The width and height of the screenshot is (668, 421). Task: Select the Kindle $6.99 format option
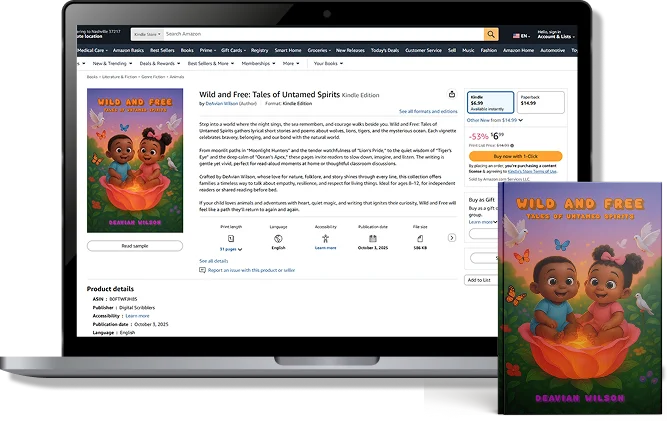tap(490, 102)
